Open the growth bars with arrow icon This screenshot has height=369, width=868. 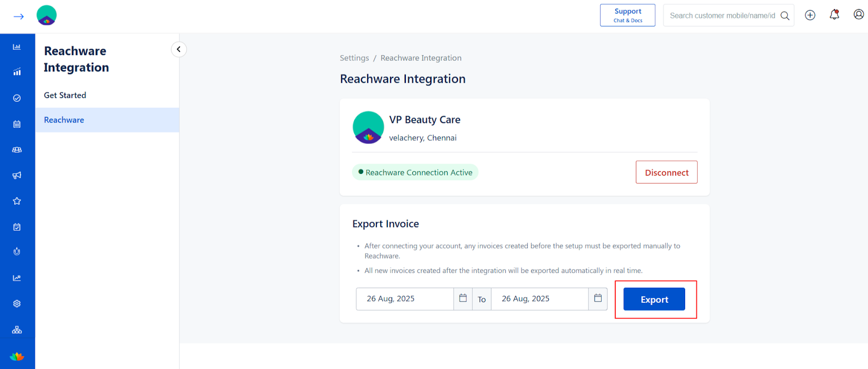coord(17,72)
